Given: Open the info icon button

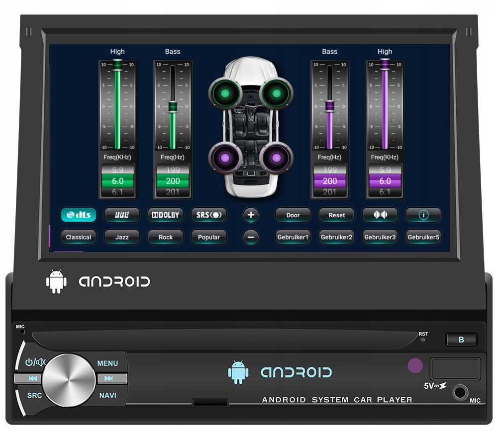Looking at the screenshot, I should 423,215.
